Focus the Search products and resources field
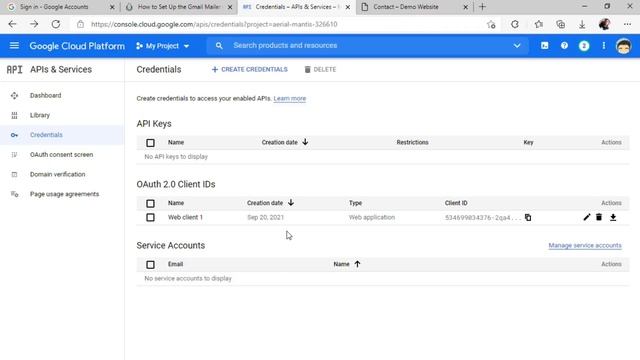The height and width of the screenshot is (360, 640). coord(367,46)
